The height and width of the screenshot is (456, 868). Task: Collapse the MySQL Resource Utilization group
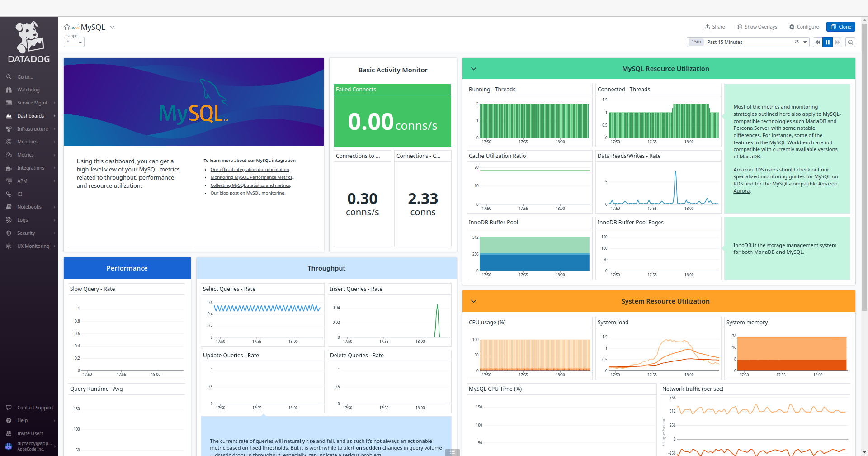474,69
